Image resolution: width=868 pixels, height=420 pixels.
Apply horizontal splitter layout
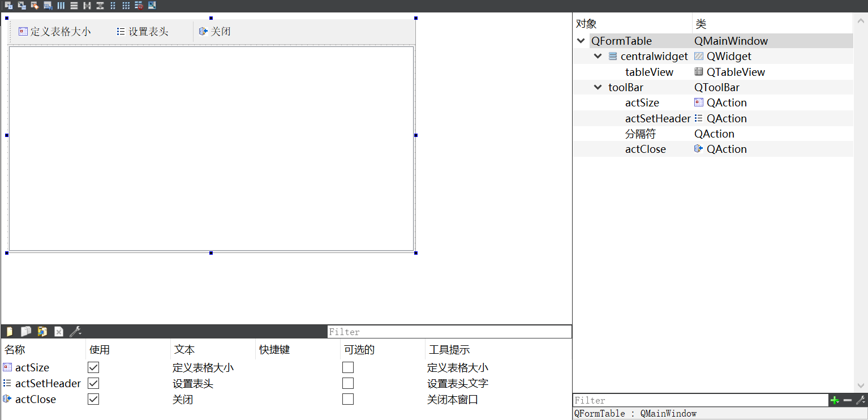[x=87, y=6]
